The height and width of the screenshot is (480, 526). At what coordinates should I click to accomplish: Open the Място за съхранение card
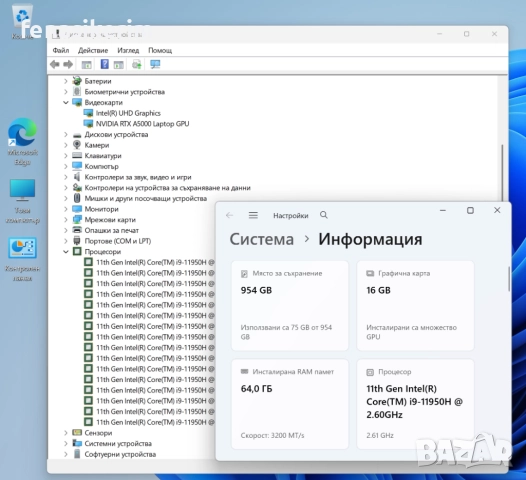[x=290, y=305]
